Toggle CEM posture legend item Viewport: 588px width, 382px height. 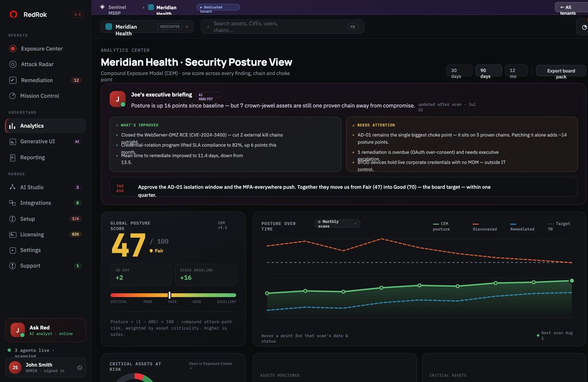441,226
